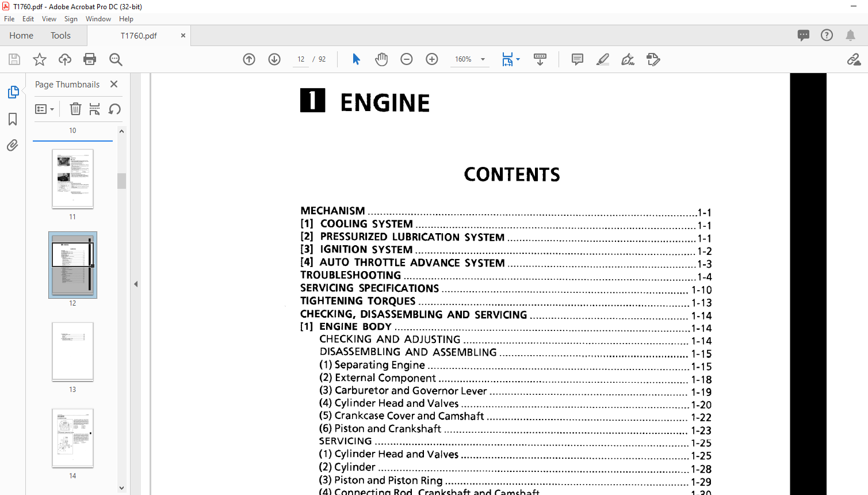The image size is (868, 495).
Task: Go to the next page with the down arrow
Action: pos(274,59)
